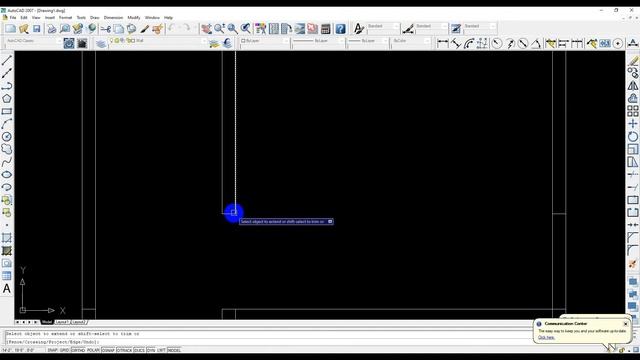Select the Line tool in Draw toolbar

7,60
